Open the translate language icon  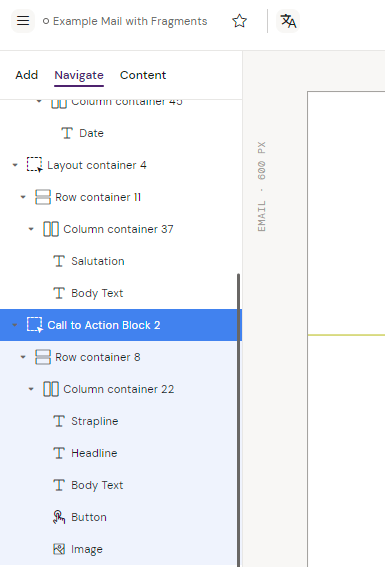pos(288,21)
